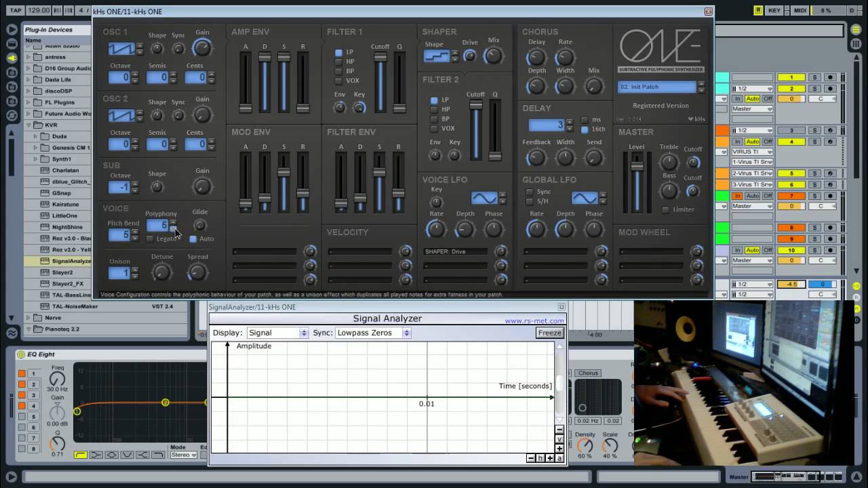Click the Voice LFO Rate knob
This screenshot has height=488, width=868.
436,229
